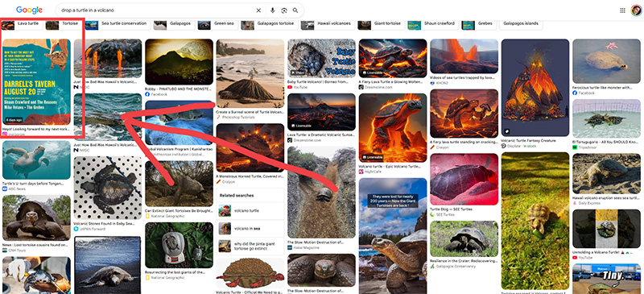Viewport: 644px width, 294px height.
Task: Open the 'Ferocious turtle-like monster' Facebook image
Action: [x=607, y=61]
